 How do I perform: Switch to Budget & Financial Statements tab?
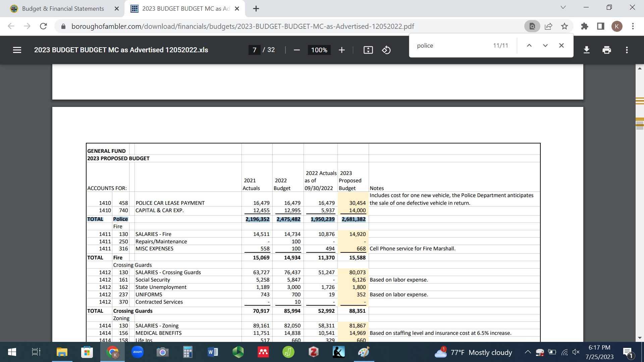tap(63, 9)
